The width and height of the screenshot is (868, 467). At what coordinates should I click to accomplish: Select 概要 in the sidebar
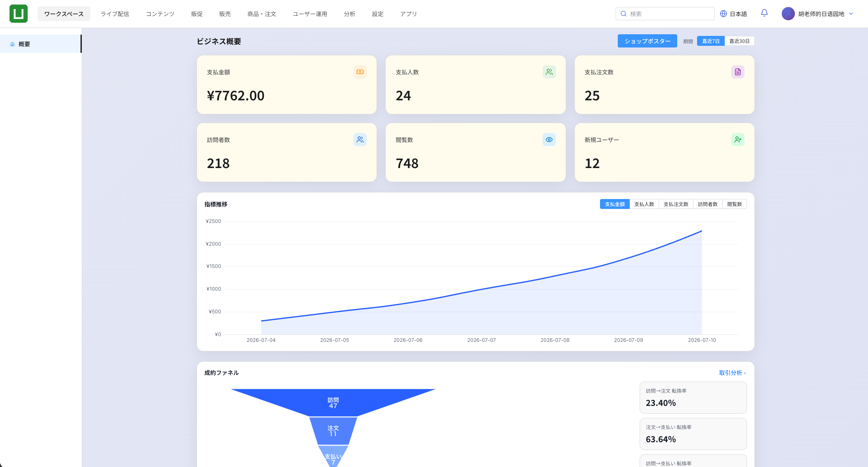coord(40,44)
